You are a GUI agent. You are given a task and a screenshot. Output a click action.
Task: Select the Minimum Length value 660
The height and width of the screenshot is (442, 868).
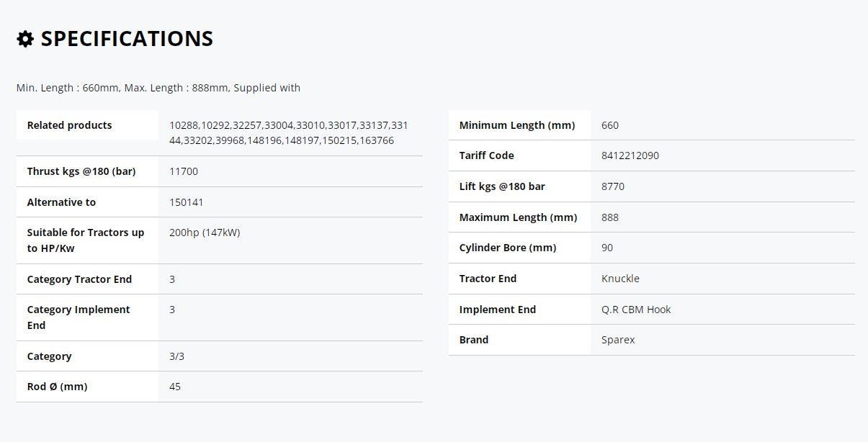tap(610, 125)
